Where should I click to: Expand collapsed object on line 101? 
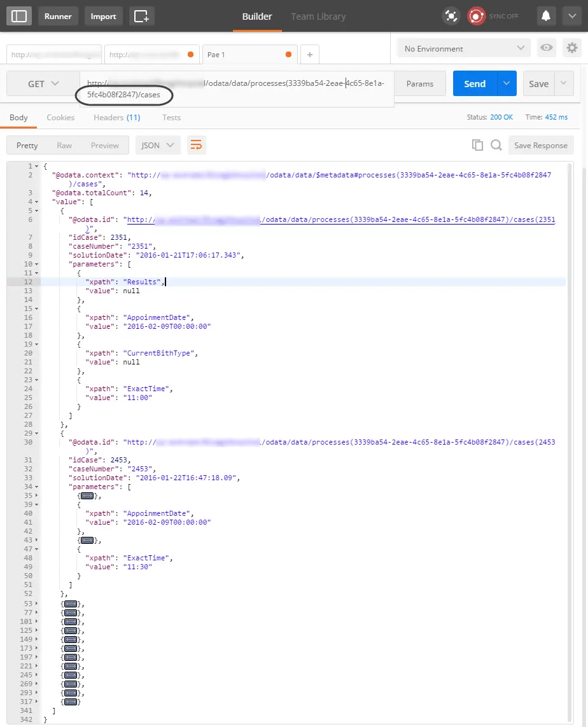pyautogui.click(x=71, y=622)
